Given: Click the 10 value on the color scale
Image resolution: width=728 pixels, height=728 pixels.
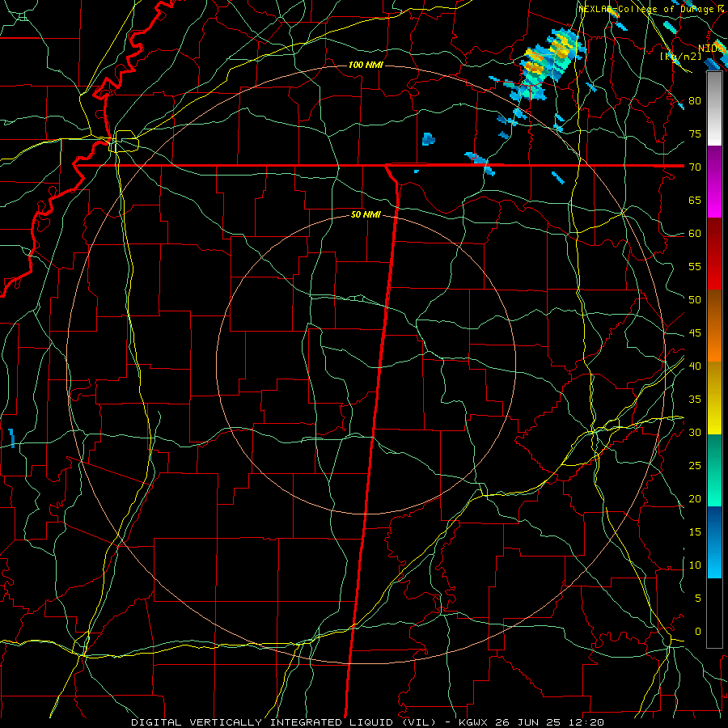Looking at the screenshot, I should (695, 565).
